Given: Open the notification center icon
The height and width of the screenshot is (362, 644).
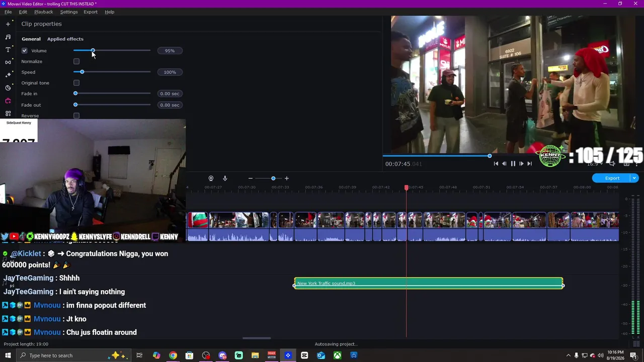Looking at the screenshot, I should (633, 355).
